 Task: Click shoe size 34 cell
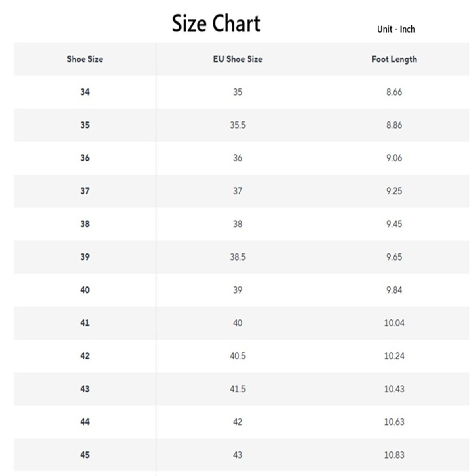(x=85, y=92)
